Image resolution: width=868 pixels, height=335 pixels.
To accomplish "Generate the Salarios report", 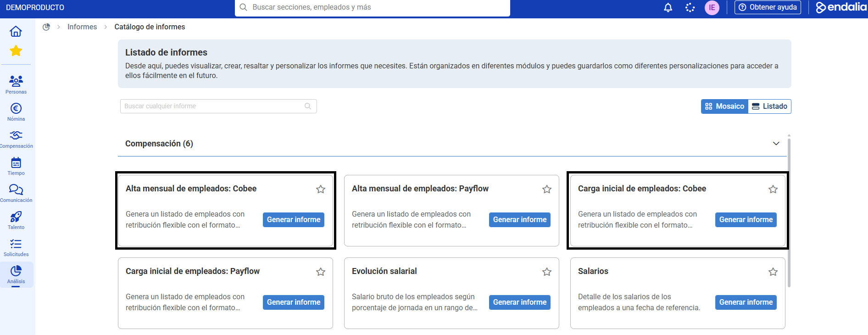I will tap(746, 302).
